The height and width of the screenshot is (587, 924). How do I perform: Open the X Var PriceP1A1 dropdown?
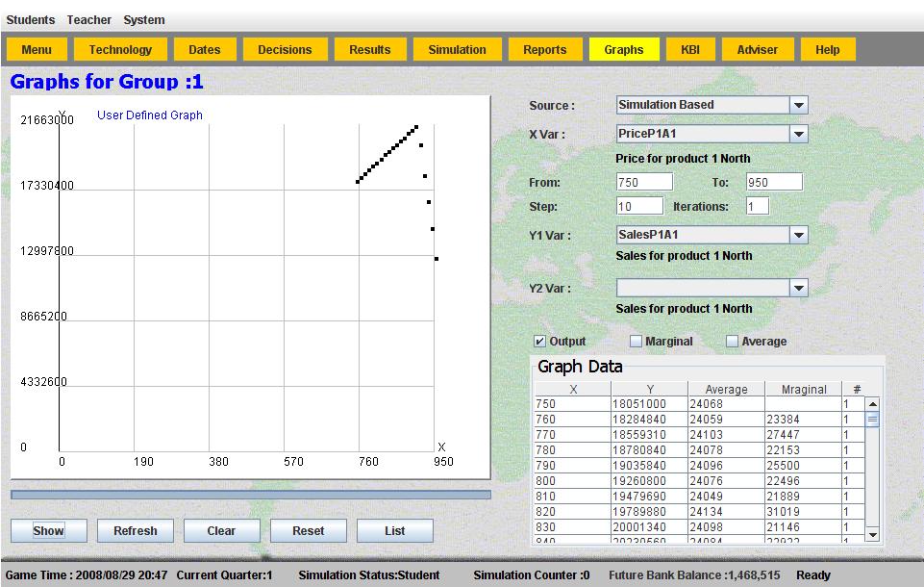pos(798,135)
